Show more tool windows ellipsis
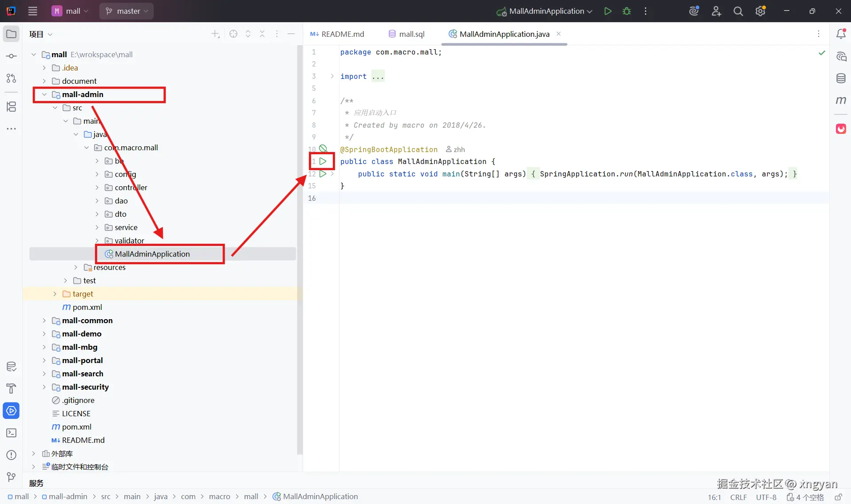The image size is (851, 504). [x=11, y=129]
